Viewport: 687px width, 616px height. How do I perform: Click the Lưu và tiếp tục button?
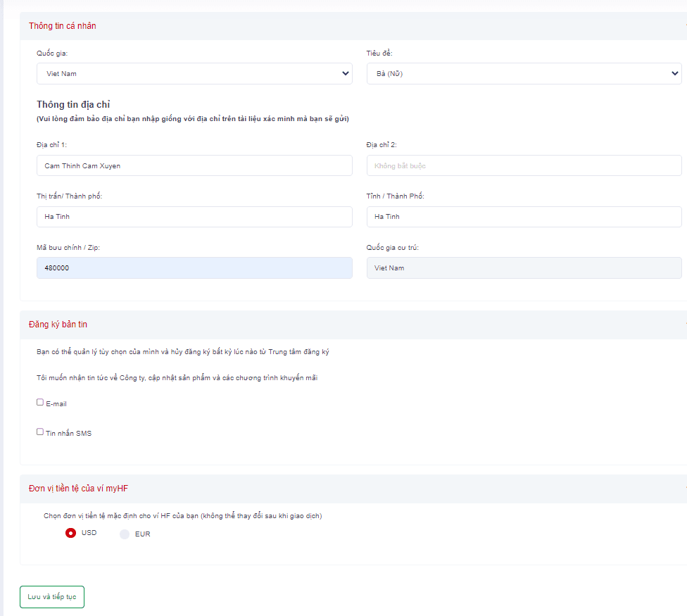click(x=52, y=597)
